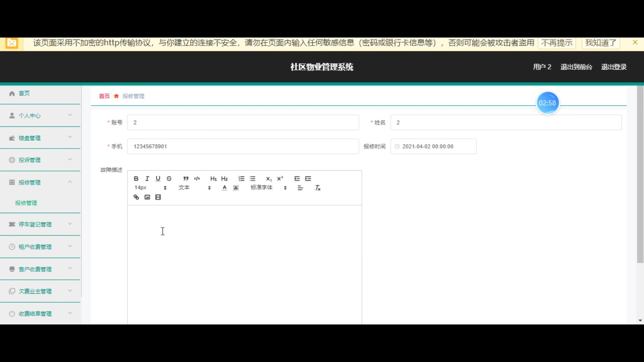Open the text color picker

pyautogui.click(x=224, y=188)
